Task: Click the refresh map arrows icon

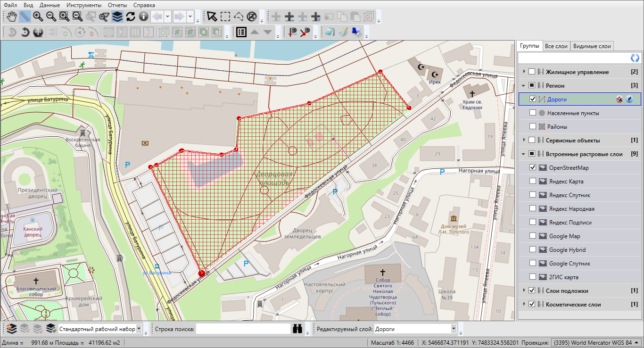Action: 131,17
